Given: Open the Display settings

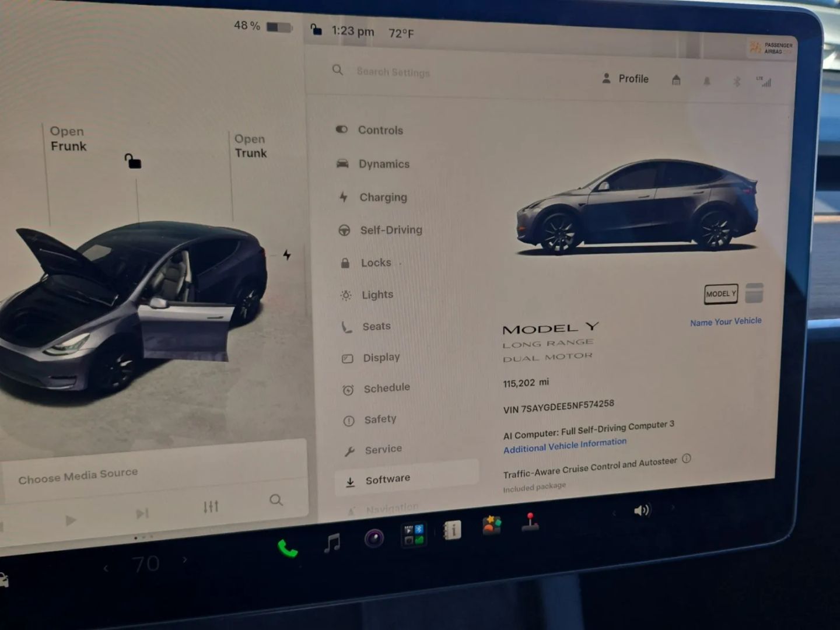Looking at the screenshot, I should (x=371, y=358).
